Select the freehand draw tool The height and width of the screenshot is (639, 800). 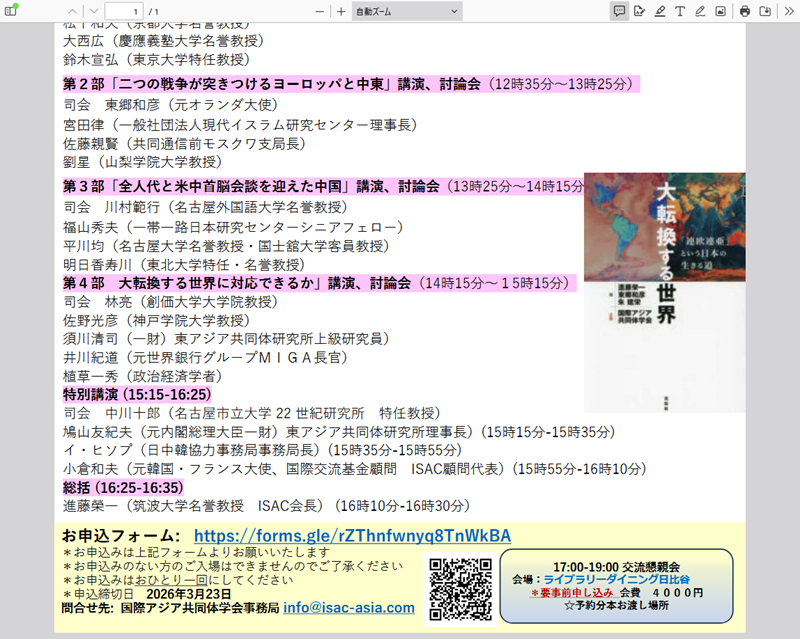700,11
